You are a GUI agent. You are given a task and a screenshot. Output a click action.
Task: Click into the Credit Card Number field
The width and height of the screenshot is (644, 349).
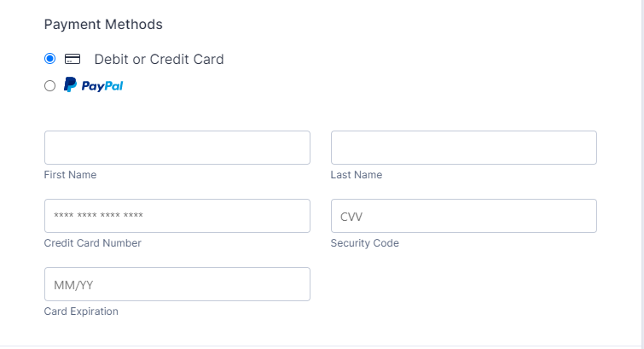pyautogui.click(x=177, y=216)
